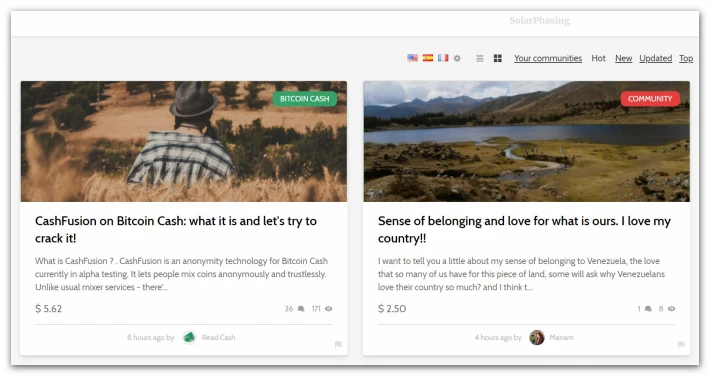Open the mountain lake article image

(x=526, y=141)
